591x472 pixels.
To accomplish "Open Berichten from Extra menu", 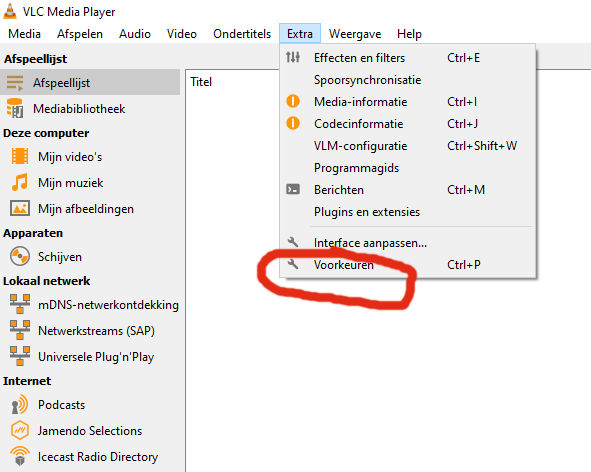I will pyautogui.click(x=408, y=190).
